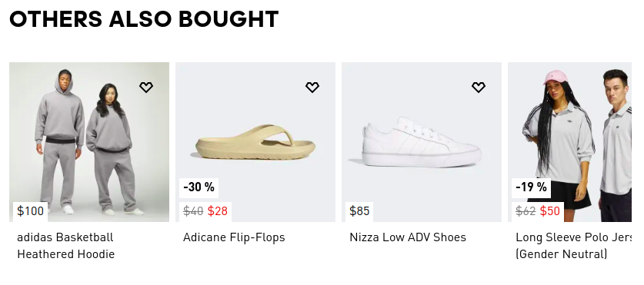Click the Others Also Bought heading
This screenshot has width=644, height=285.
pyautogui.click(x=144, y=19)
